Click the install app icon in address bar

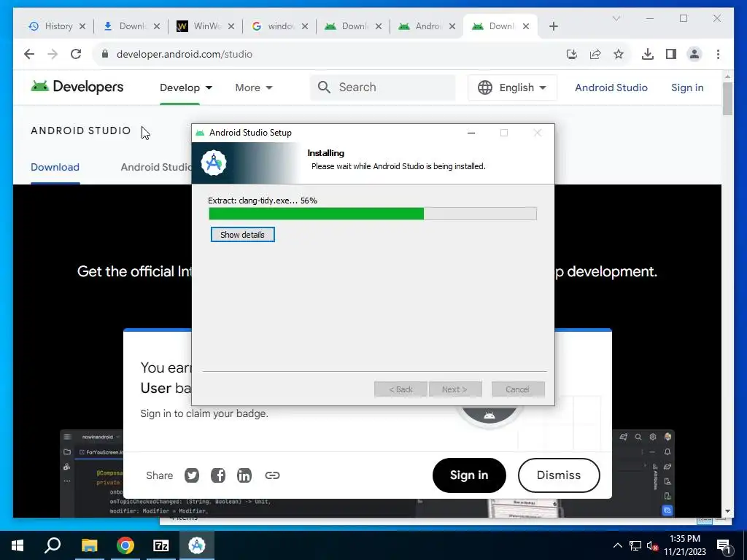(x=572, y=54)
